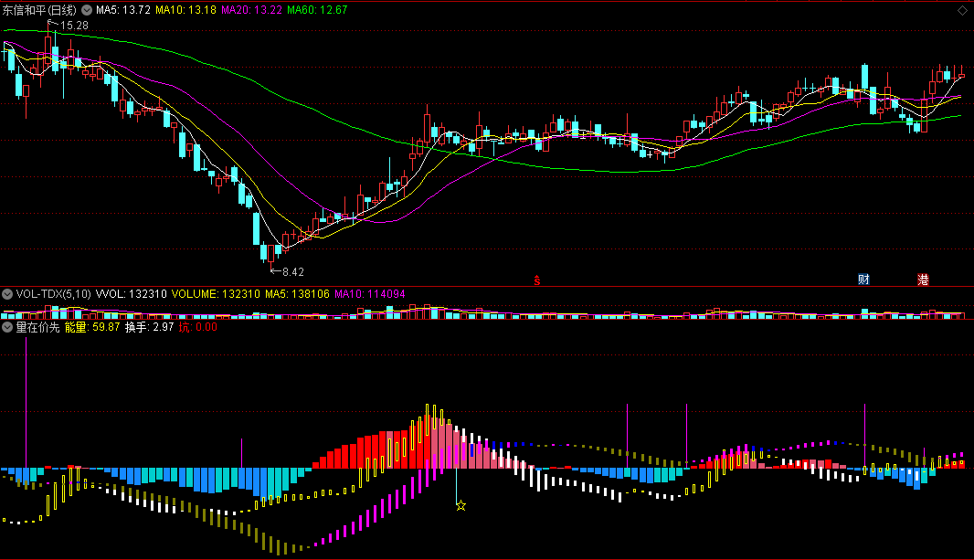974x560 pixels.
Task: Click the diamond icon at top right
Action: 962,11
